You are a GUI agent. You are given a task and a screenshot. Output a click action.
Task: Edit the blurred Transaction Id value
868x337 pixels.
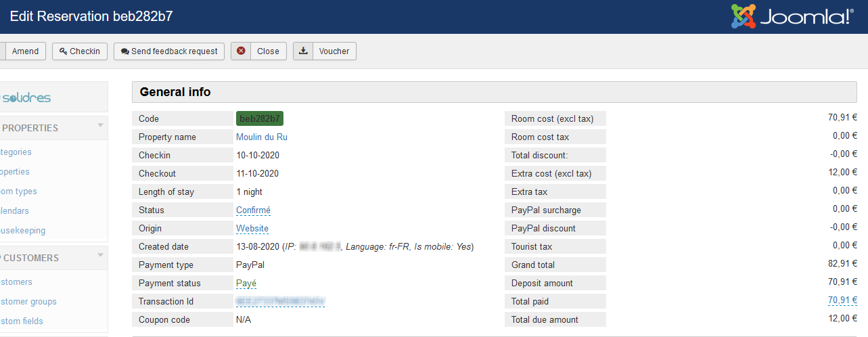[280, 301]
